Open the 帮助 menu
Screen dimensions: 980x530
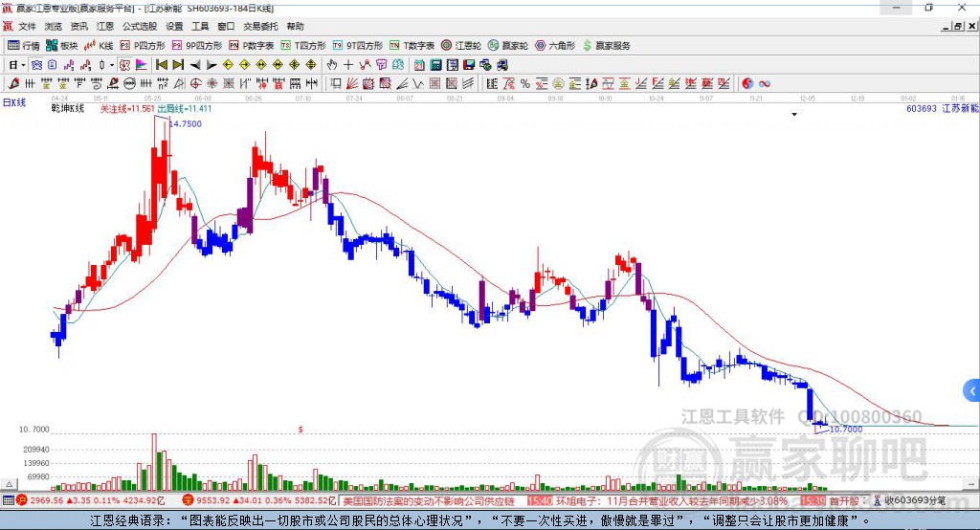tap(295, 26)
